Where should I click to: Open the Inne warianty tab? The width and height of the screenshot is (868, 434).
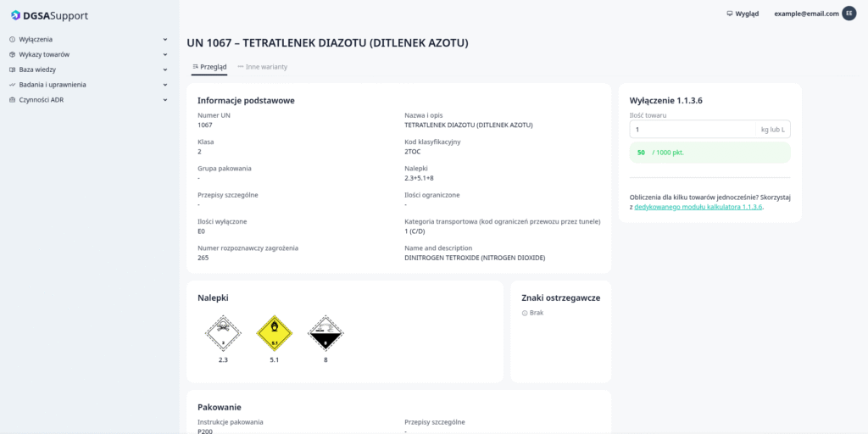pyautogui.click(x=263, y=66)
